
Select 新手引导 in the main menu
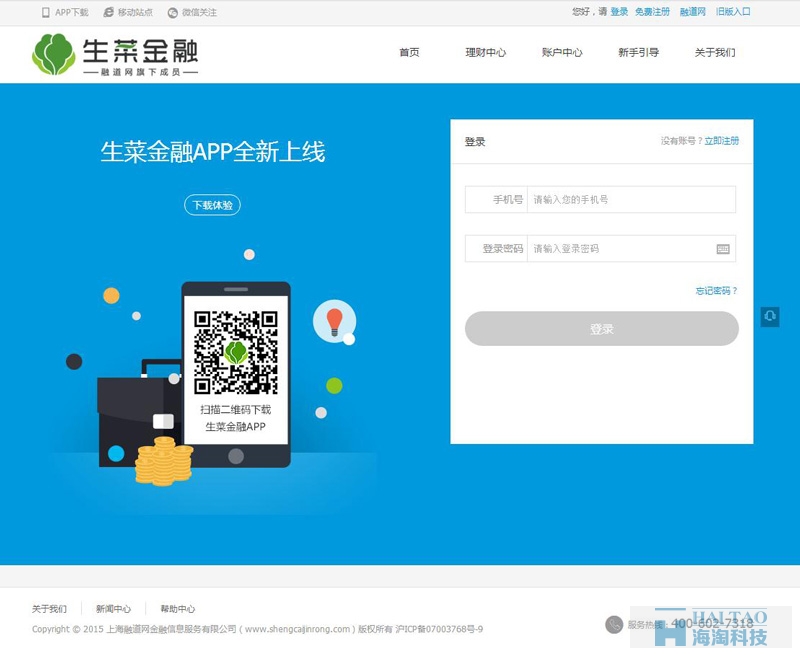click(x=639, y=53)
